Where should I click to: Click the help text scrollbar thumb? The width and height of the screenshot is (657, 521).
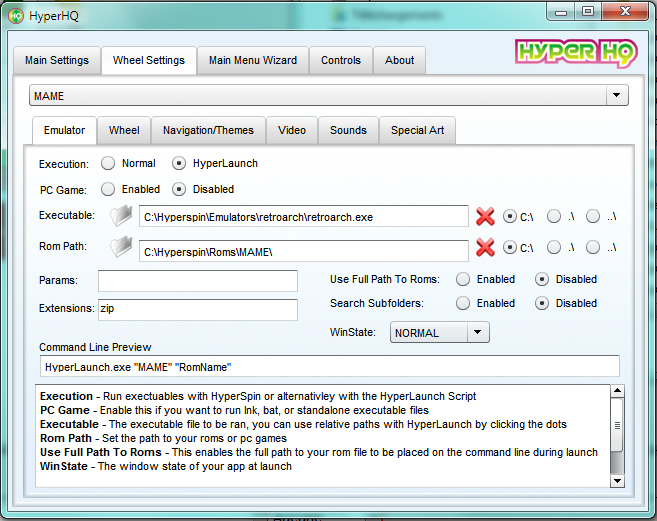tap(617, 425)
